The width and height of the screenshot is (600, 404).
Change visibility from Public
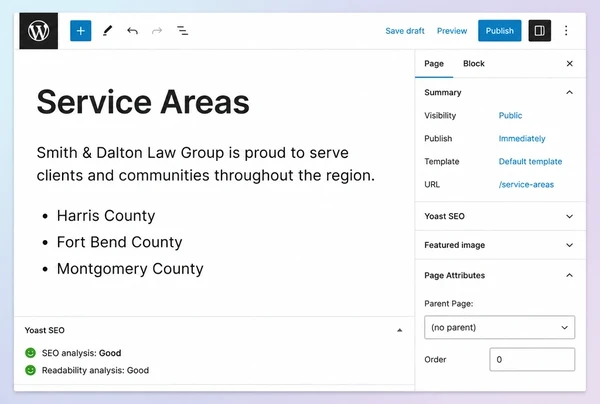(510, 115)
